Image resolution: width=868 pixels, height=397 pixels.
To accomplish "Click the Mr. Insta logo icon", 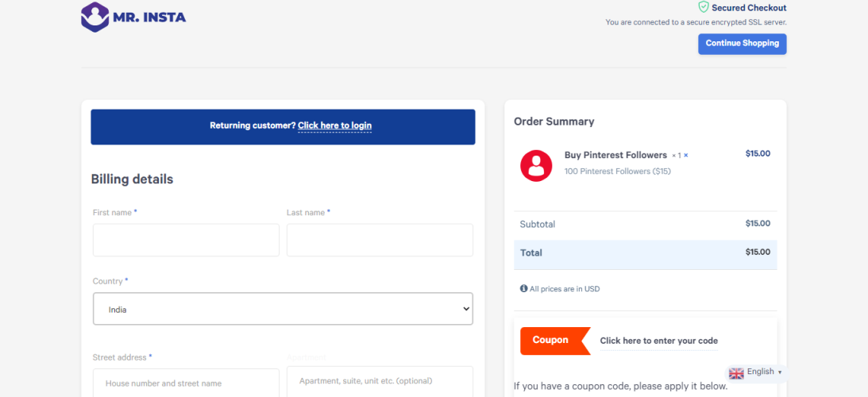I will pyautogui.click(x=95, y=17).
